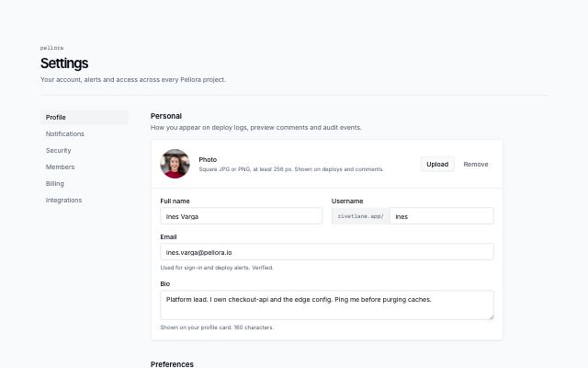
Task: Edit the Full name field
Action: point(241,216)
